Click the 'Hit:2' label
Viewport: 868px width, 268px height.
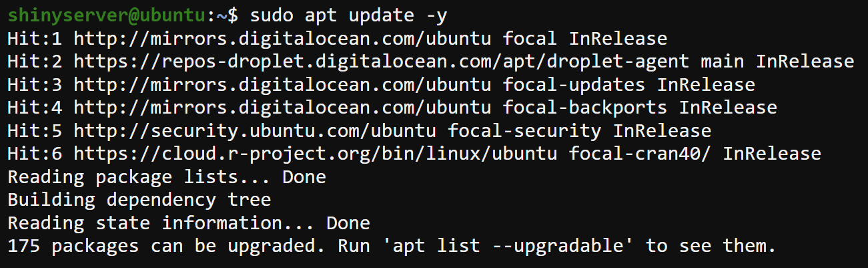pyautogui.click(x=35, y=62)
